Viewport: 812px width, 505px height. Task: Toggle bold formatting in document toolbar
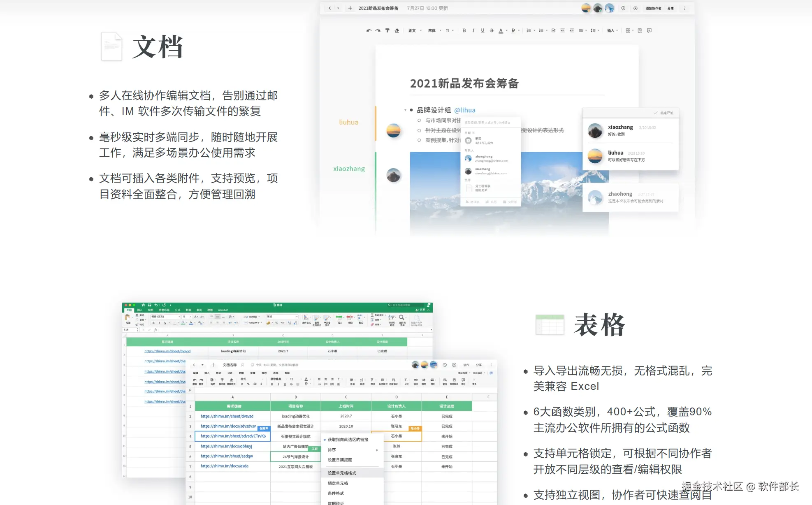click(464, 30)
